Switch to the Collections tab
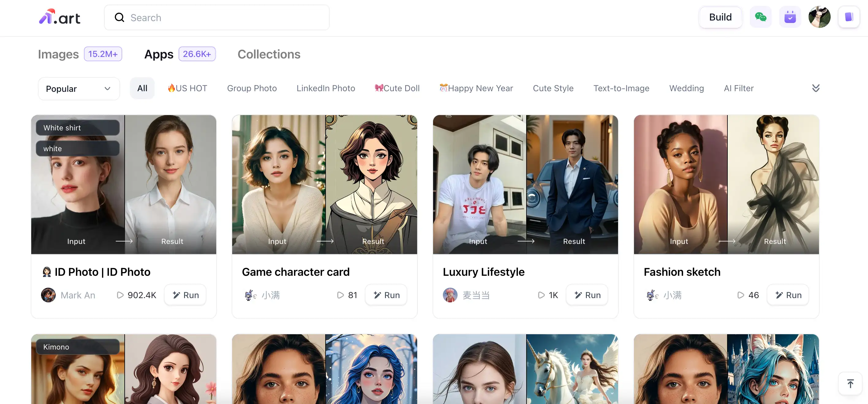Screen dimensions: 868x404 pyautogui.click(x=269, y=54)
